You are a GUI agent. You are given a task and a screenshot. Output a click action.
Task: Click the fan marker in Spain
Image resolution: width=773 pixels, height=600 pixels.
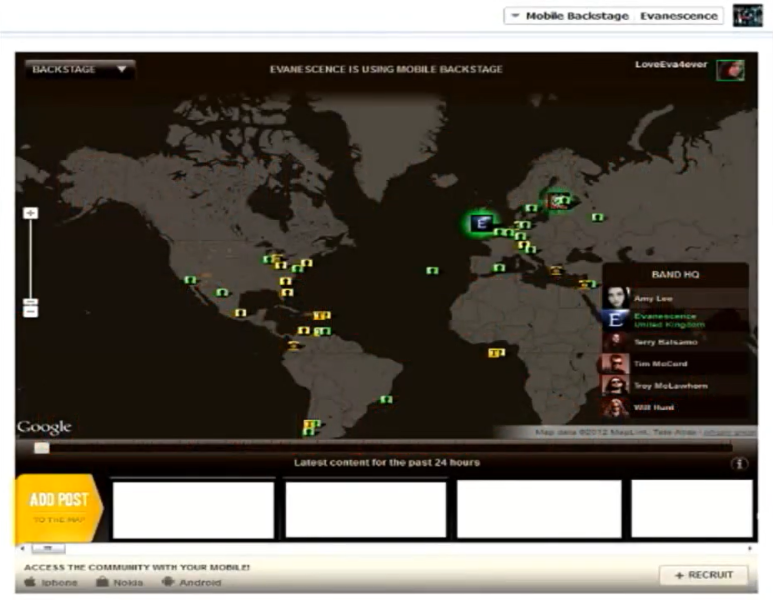click(499, 268)
